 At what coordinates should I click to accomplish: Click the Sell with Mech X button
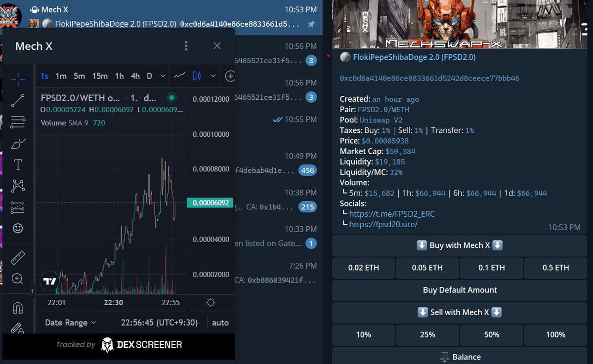click(460, 312)
